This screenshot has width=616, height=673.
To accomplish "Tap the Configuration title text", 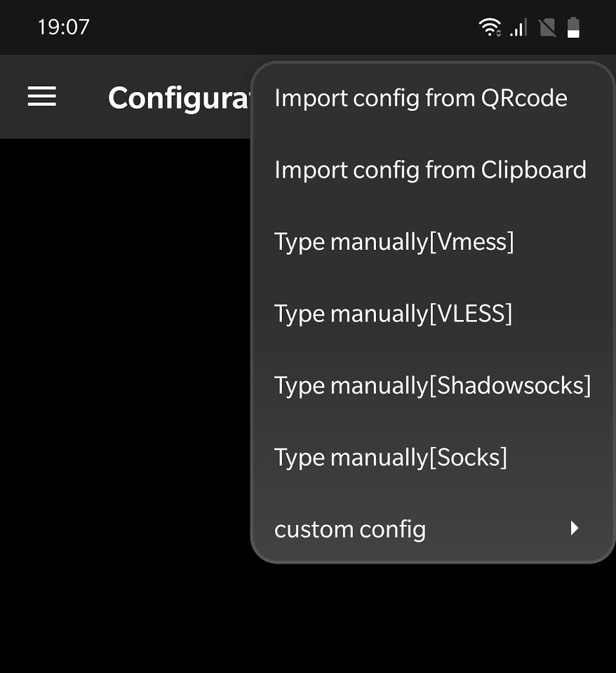I will coord(178,98).
